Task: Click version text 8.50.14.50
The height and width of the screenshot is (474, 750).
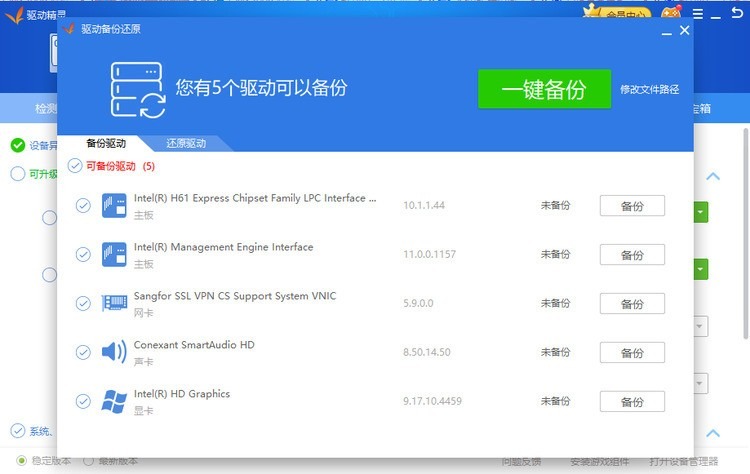Action: click(x=426, y=352)
